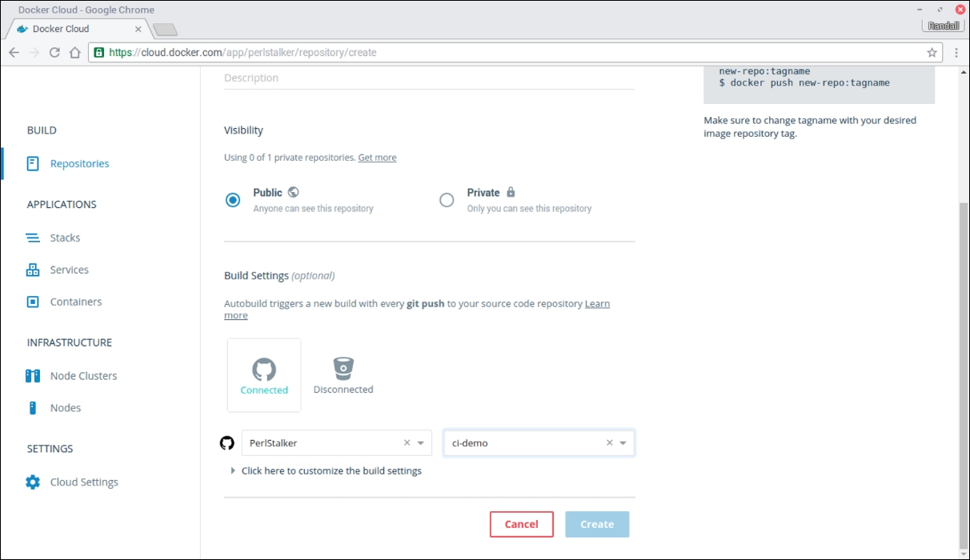Open the PerlStalker organization dropdown arrow
The height and width of the screenshot is (560, 970).
click(x=421, y=443)
